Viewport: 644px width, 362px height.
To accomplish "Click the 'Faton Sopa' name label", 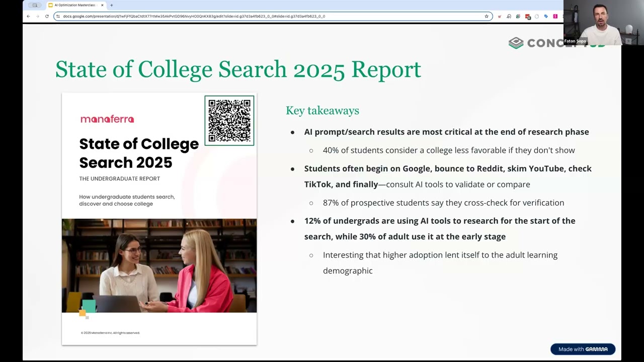I will click(575, 41).
